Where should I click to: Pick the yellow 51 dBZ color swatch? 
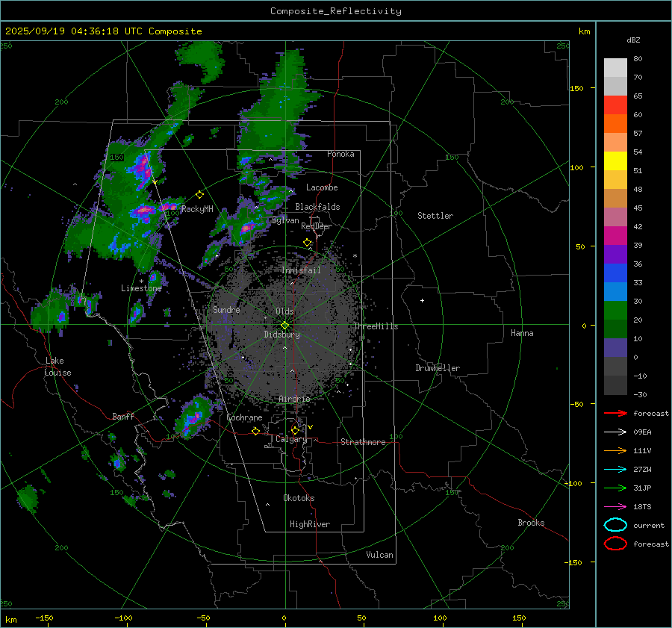pos(615,161)
